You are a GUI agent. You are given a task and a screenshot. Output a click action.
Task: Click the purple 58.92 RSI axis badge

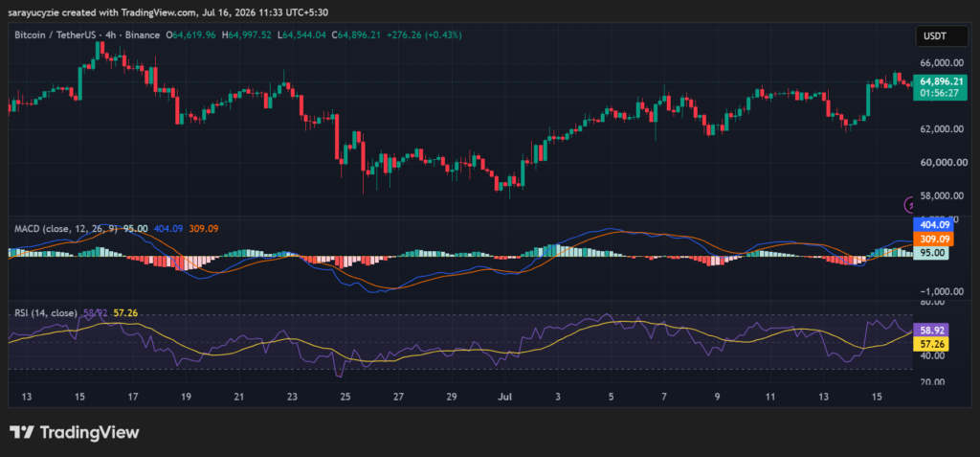pos(931,330)
